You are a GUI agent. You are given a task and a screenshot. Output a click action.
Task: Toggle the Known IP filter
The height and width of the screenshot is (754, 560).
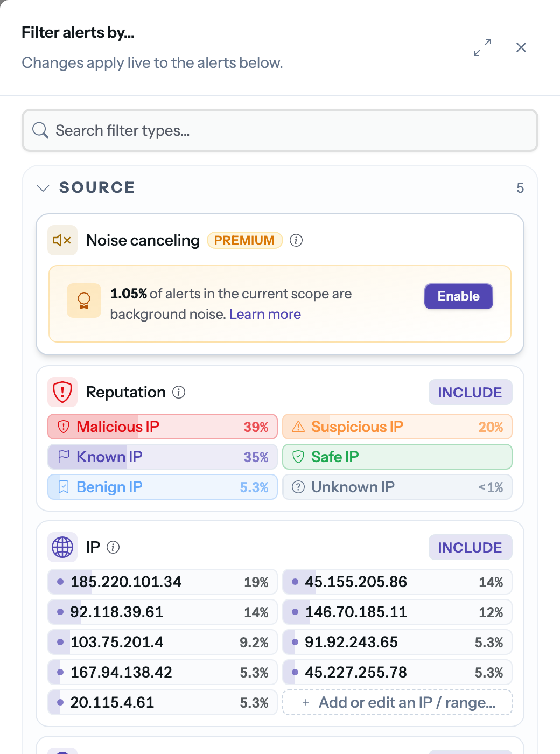pyautogui.click(x=163, y=457)
